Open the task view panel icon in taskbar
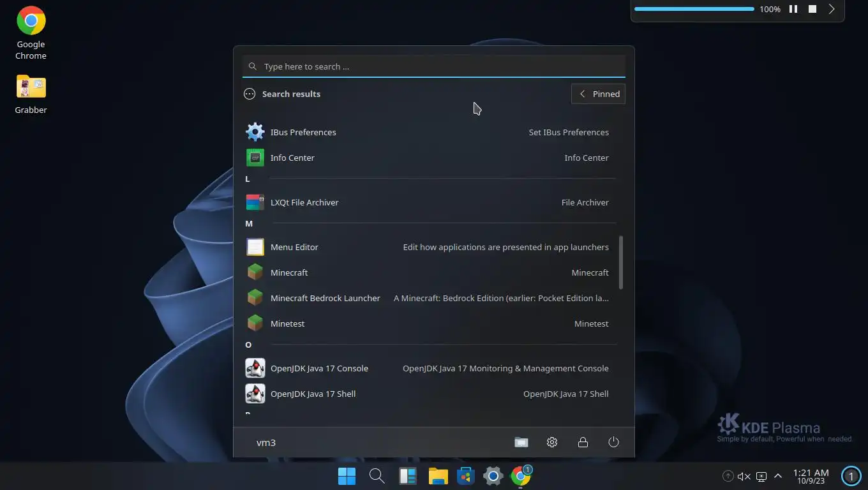Screen dimensions: 868x490 coord(407,476)
